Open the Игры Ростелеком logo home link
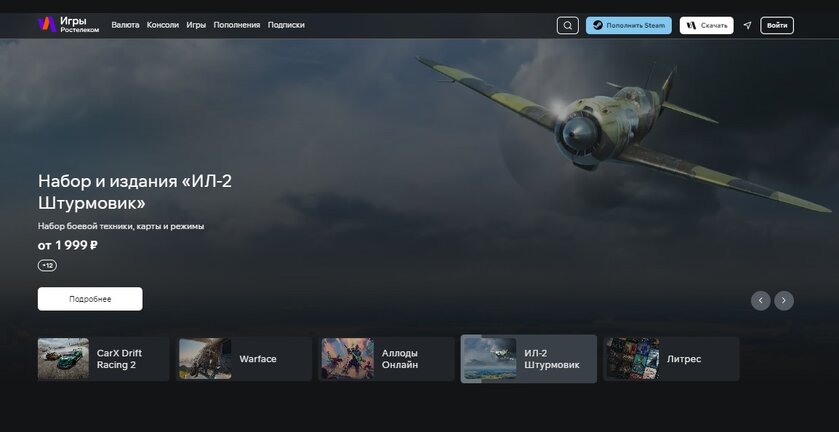Viewport: 839px width, 432px height. click(x=68, y=25)
